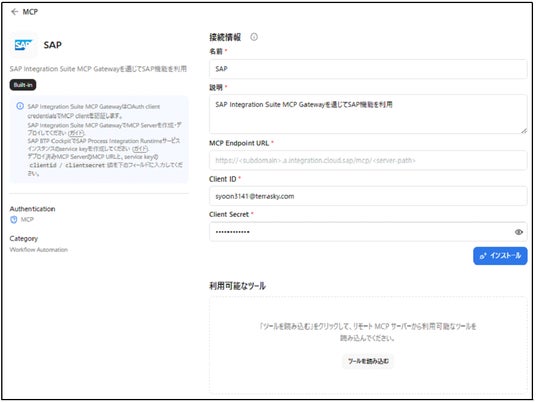The width and height of the screenshot is (536, 402).
Task: Click the blue インストール button
Action: (500, 256)
